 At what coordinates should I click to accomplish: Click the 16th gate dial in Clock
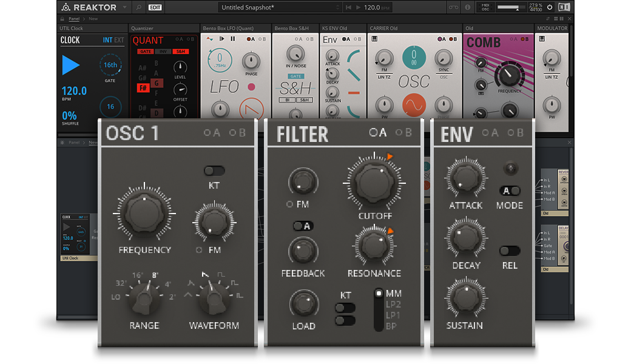tap(110, 65)
